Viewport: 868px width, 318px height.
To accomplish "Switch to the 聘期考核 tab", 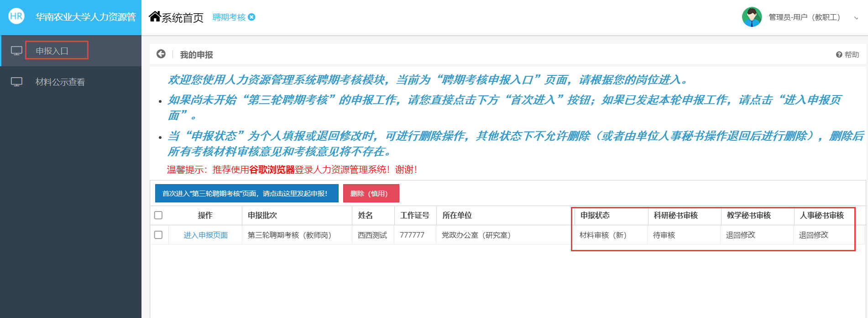I will (x=229, y=17).
